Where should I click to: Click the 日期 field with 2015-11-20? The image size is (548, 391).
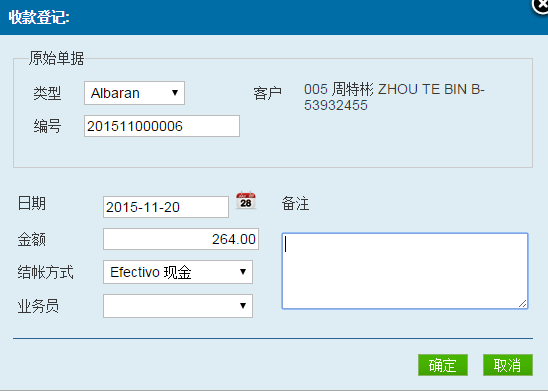coord(166,207)
